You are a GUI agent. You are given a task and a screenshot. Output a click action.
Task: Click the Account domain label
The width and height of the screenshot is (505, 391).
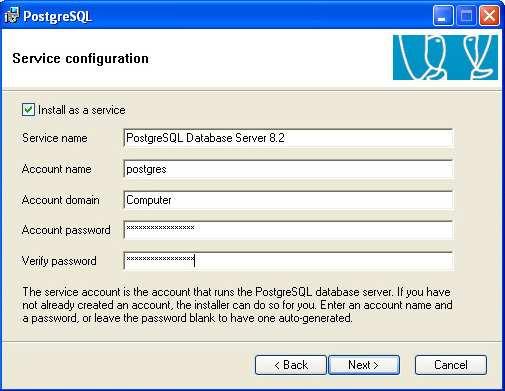(61, 200)
